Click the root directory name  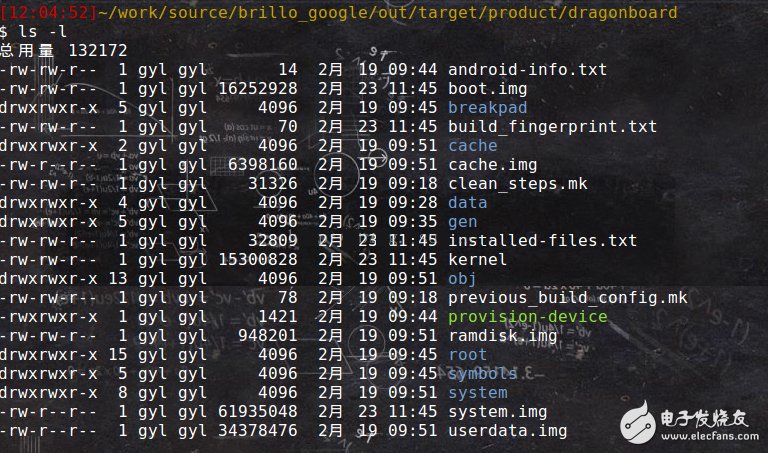click(468, 355)
